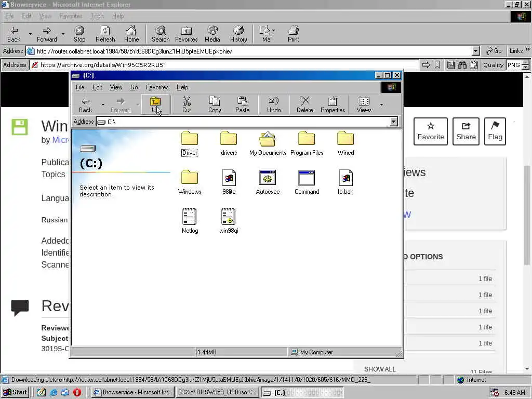Click the Up folder toolbar button
Viewport: 532px width, 399px height.
point(155,104)
